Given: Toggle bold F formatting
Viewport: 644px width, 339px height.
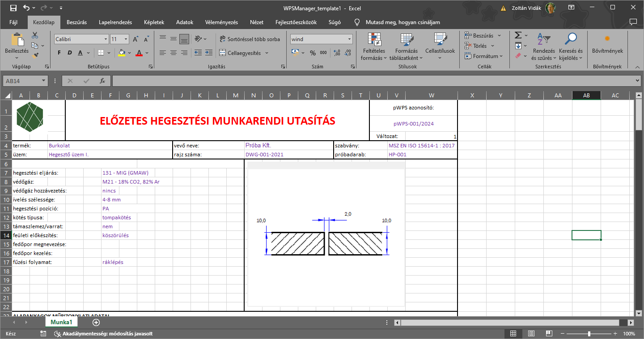Looking at the screenshot, I should click(59, 53).
